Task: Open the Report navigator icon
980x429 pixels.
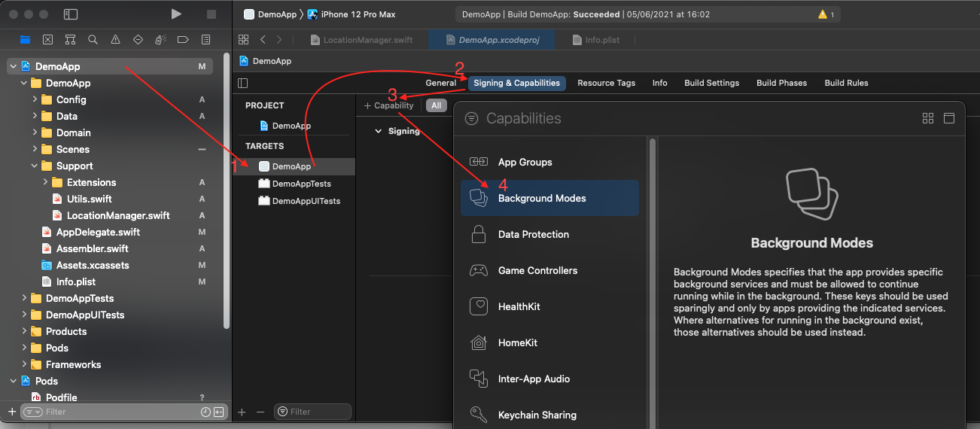Action: tap(205, 40)
